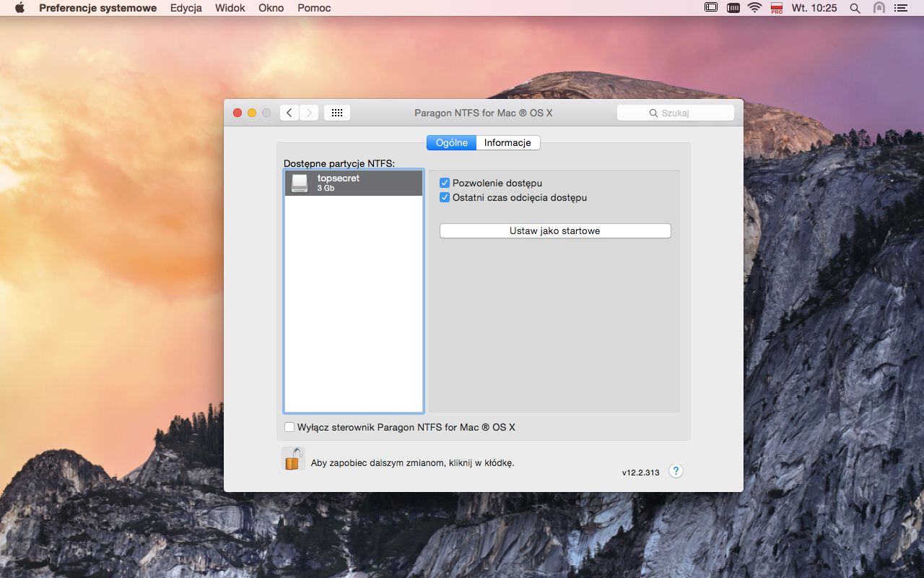Image resolution: width=924 pixels, height=578 pixels.
Task: Click the clock showing Wt. 10:25
Action: pyautogui.click(x=814, y=8)
